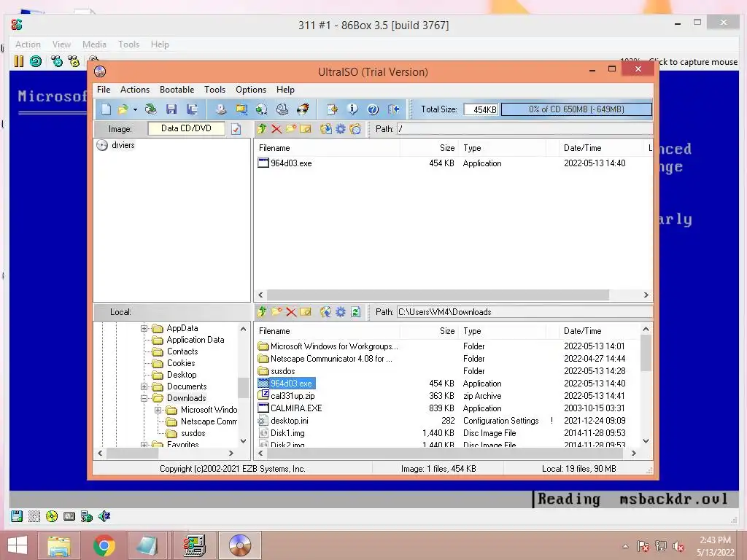This screenshot has width=747, height=560.
Task: Click the Convert image icon
Action: 262,109
